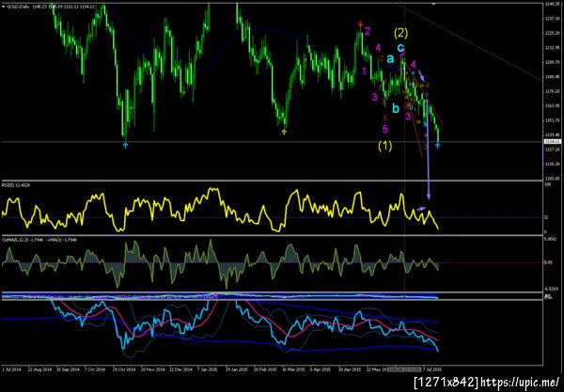The height and width of the screenshot is (392, 564).
Task: Click the 29 Oct 2014 date label
Action: 123,369
